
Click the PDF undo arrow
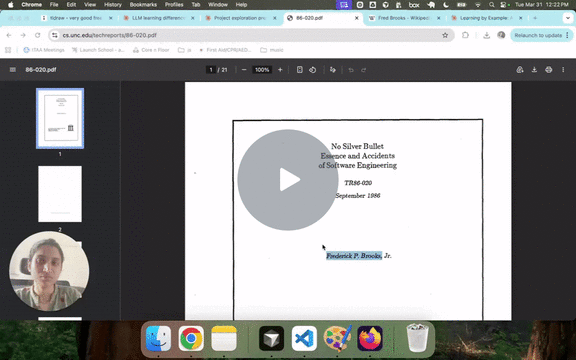[351, 70]
